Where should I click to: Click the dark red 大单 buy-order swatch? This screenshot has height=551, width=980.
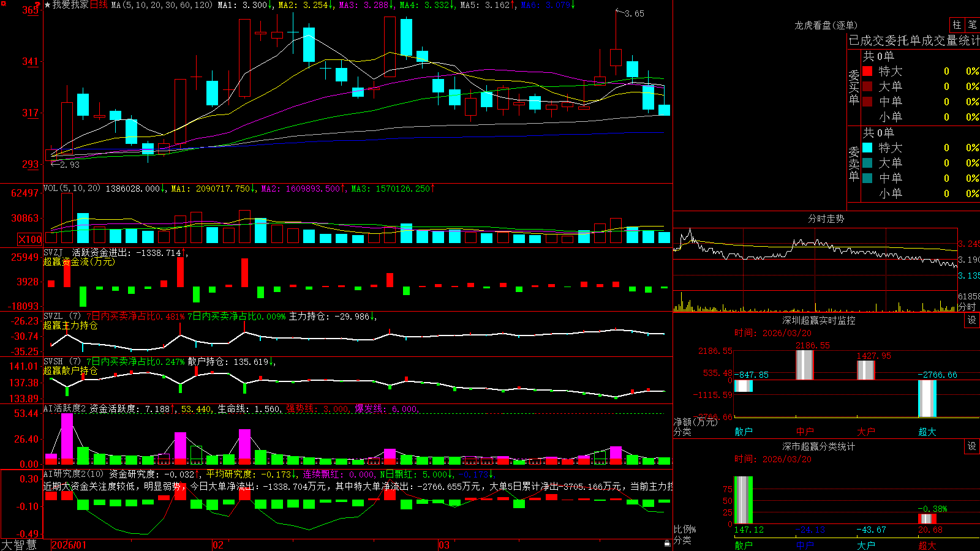867,86
